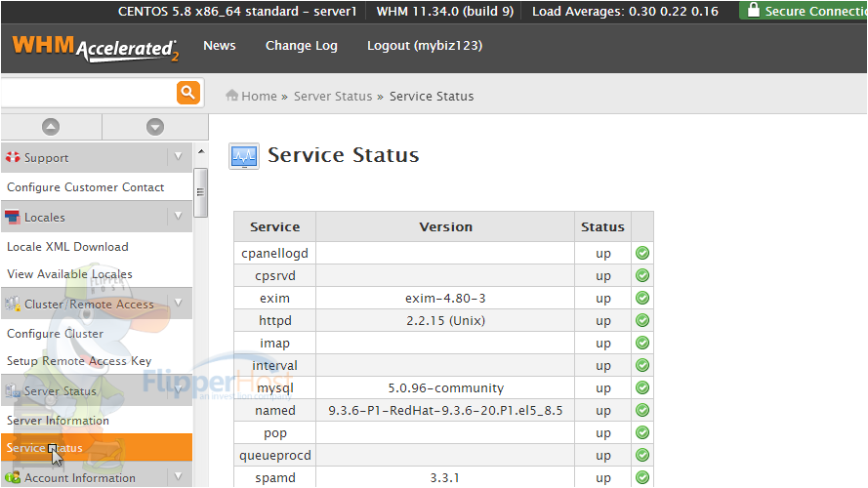Image resolution: width=868 pixels, height=488 pixels.
Task: Click the Locales flag icon
Action: (12, 217)
